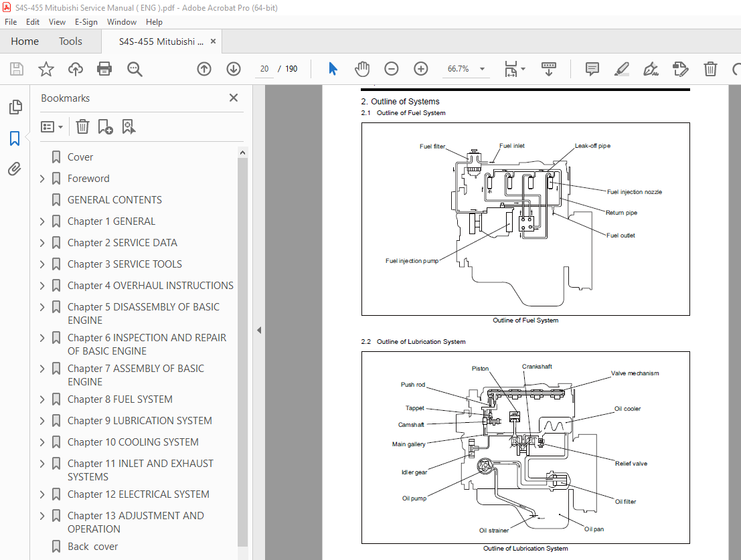Viewport: 741px width, 560px height.
Task: Click the find current bookmark icon
Action: (129, 126)
